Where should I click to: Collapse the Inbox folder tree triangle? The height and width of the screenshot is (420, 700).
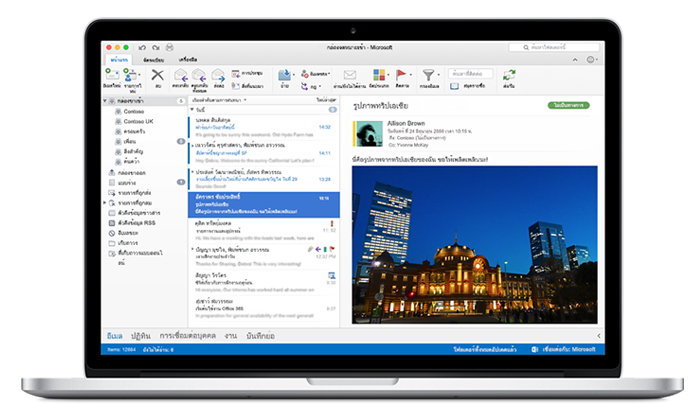click(105, 101)
